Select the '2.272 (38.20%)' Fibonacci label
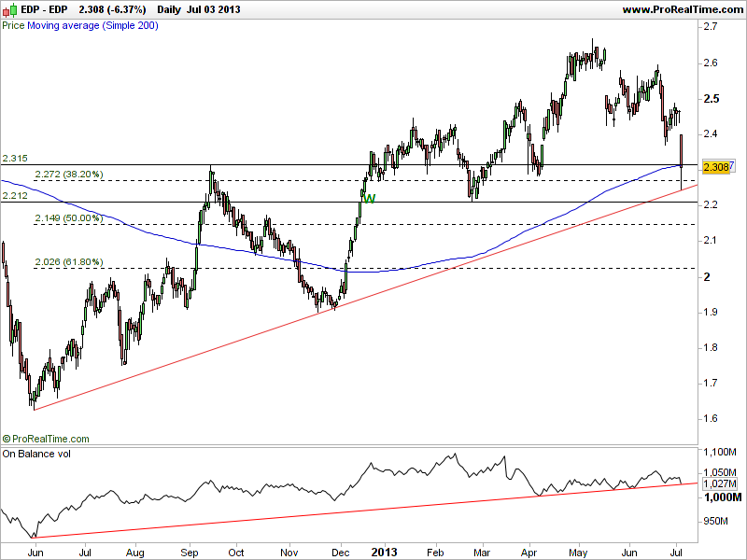Image resolution: width=747 pixels, height=560 pixels. (x=69, y=175)
